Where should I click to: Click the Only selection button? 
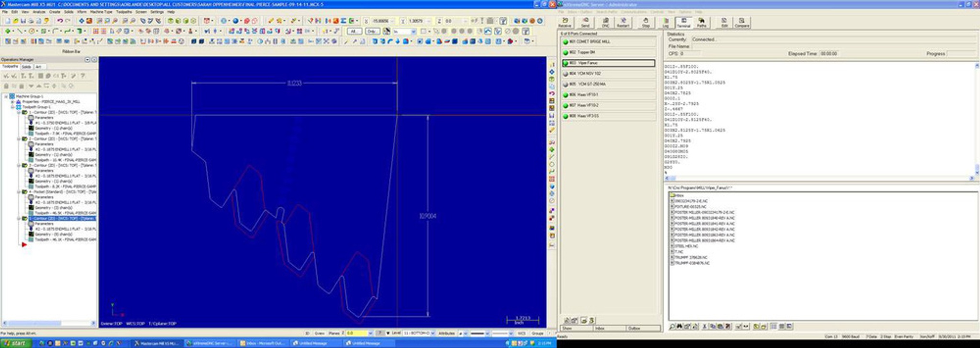pos(372,31)
